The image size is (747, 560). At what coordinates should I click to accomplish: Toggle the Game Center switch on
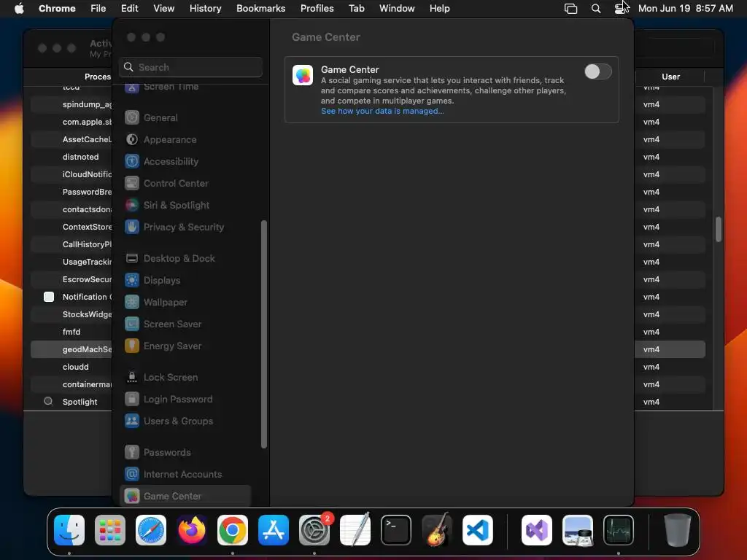tap(598, 72)
